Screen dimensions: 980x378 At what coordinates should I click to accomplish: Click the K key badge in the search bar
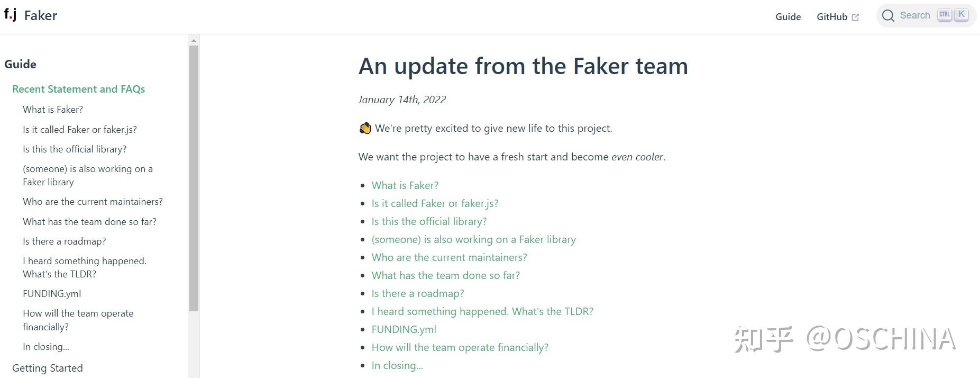point(961,14)
